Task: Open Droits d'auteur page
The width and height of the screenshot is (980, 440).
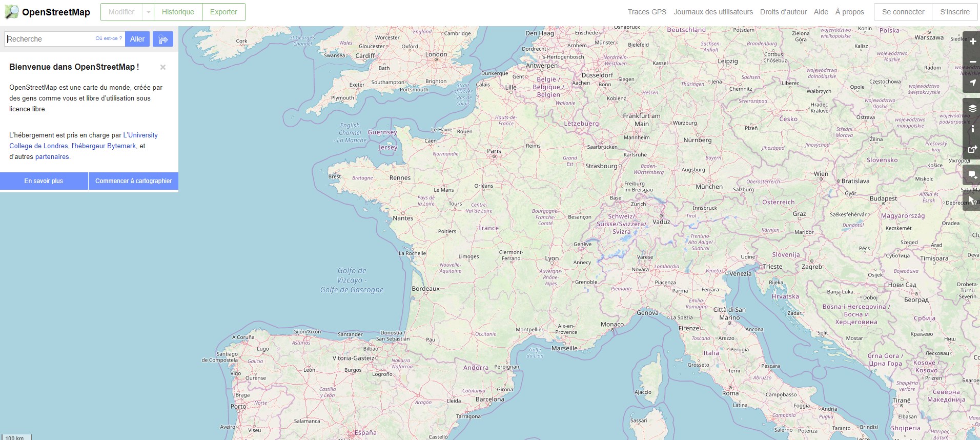Action: (783, 12)
